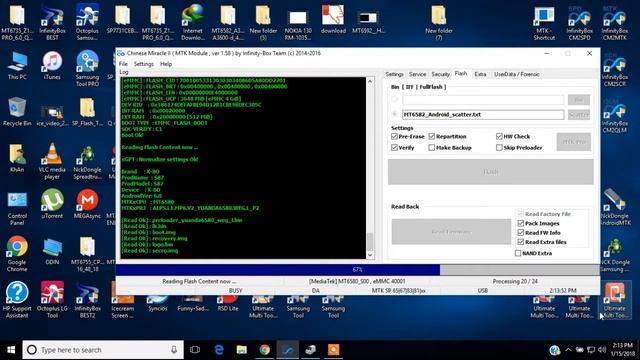Toggle the Repartition checkbox
Image resolution: width=640 pixels, height=360 pixels.
(x=431, y=136)
